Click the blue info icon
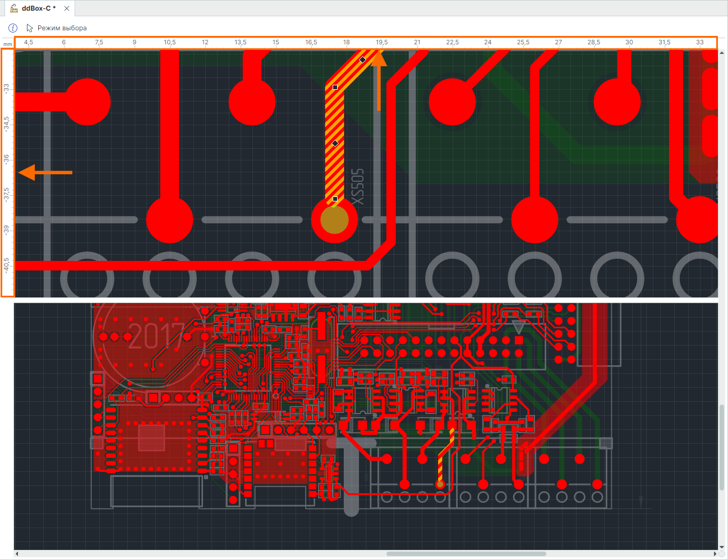Screen dimensions: 728x560 13,27
